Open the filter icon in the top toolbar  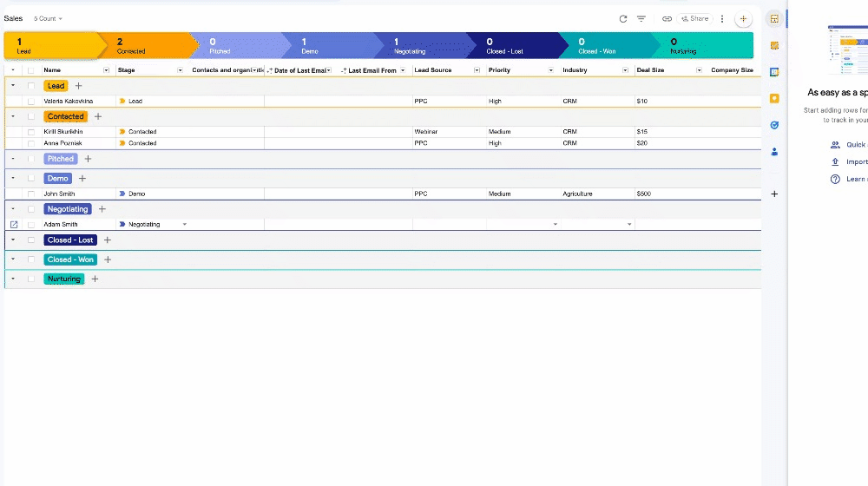(x=641, y=19)
